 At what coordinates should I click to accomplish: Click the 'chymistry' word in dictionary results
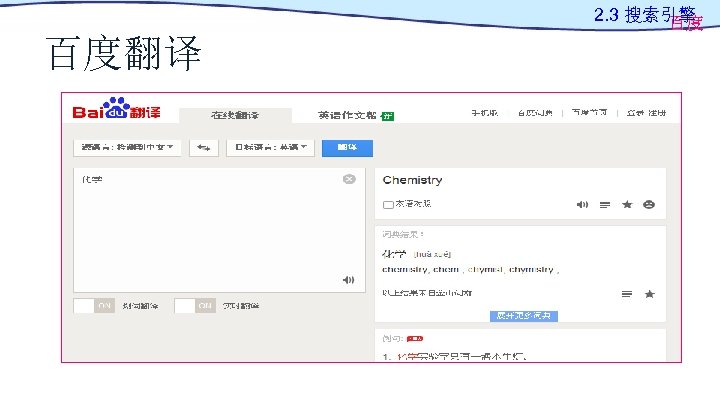[531, 270]
